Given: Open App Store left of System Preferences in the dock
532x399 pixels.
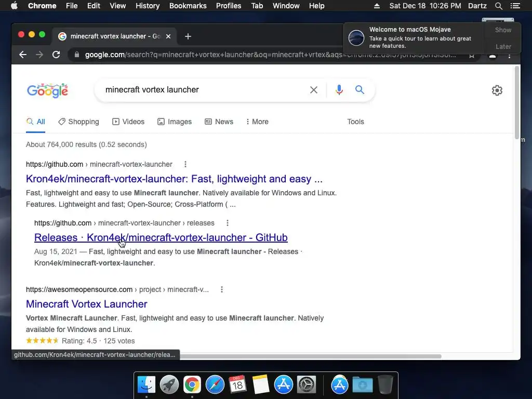Looking at the screenshot, I should point(283,385).
